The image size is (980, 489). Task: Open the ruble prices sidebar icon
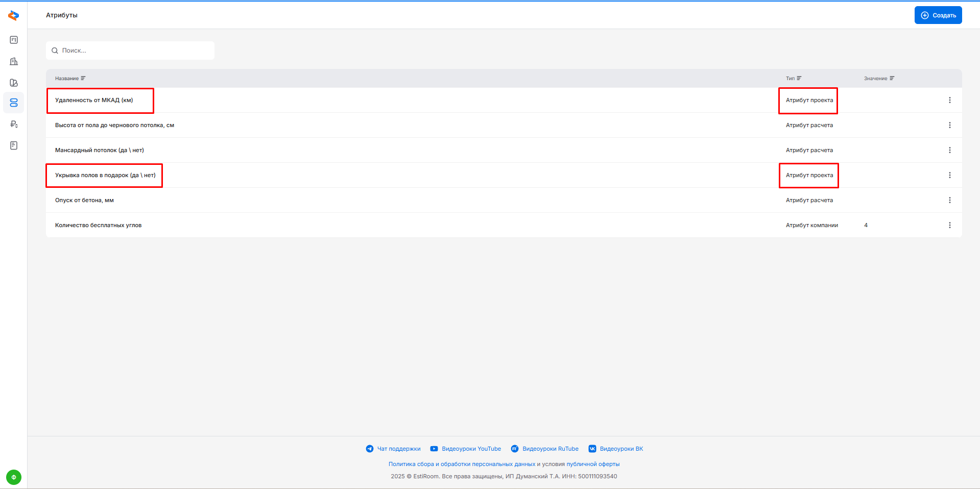14,124
